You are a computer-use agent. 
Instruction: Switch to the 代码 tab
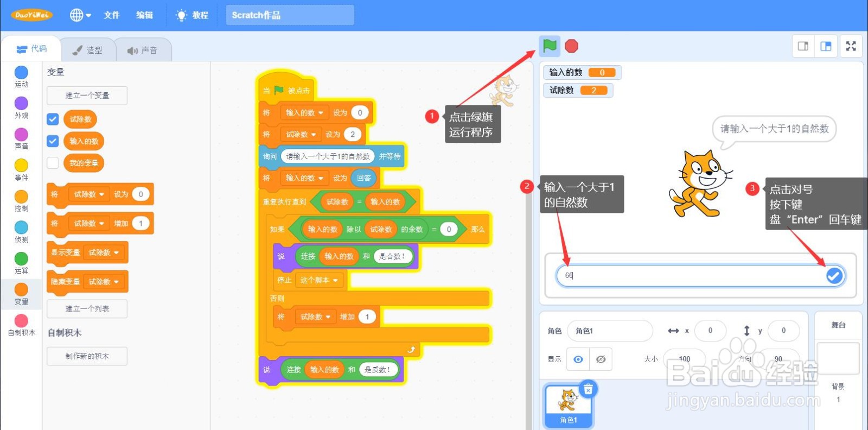[31, 49]
